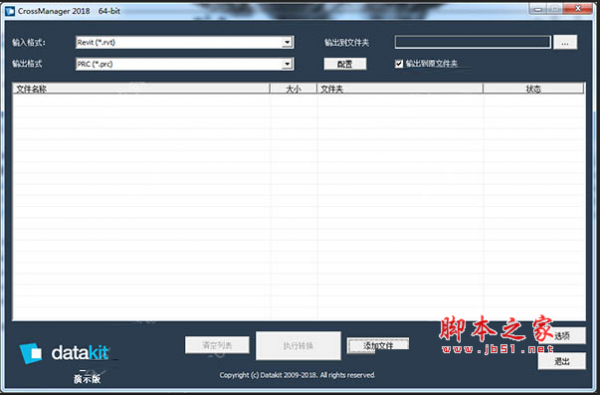Open 选项 options button
The image size is (600, 395).
pos(562,336)
